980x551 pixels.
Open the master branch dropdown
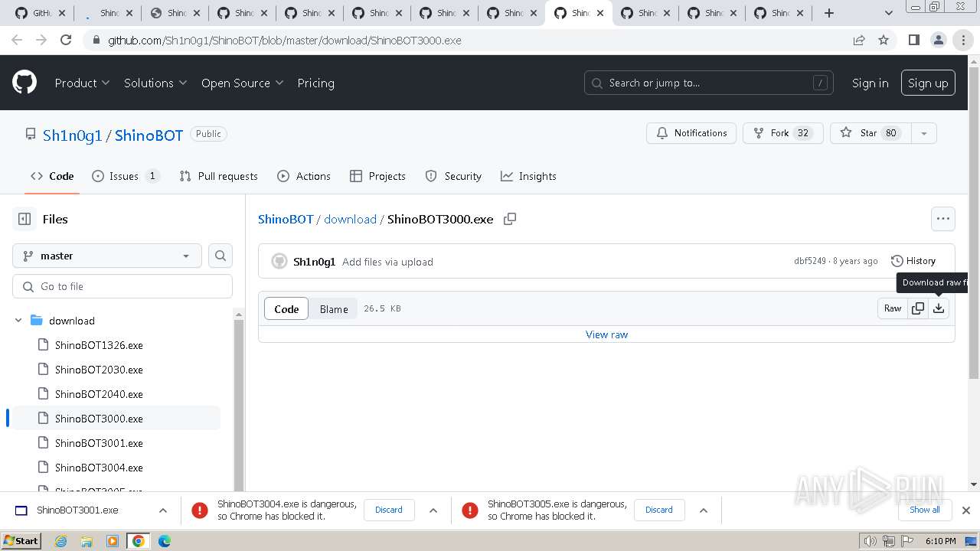click(107, 256)
